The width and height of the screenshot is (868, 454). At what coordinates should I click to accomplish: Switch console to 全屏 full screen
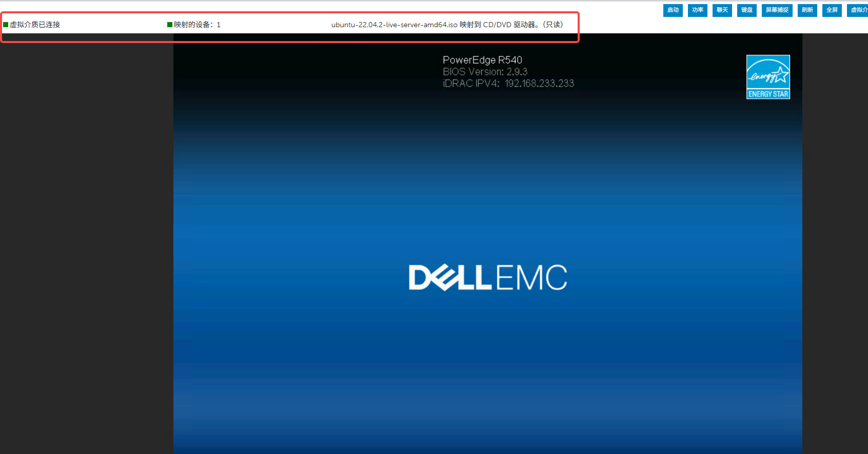[832, 10]
